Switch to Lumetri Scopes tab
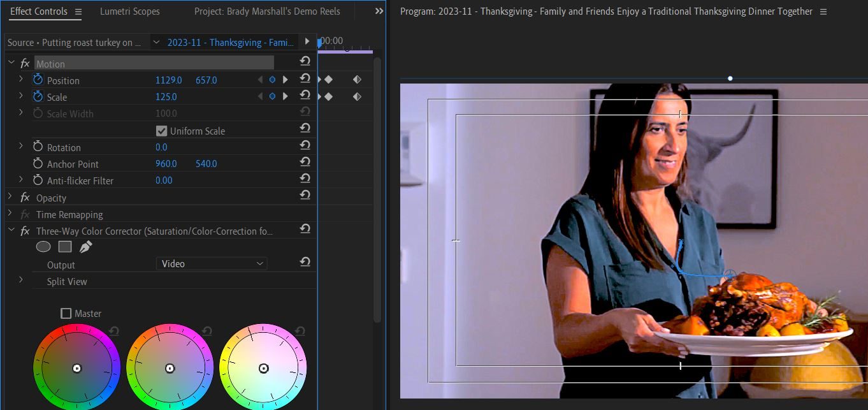The image size is (868, 410). coord(130,11)
